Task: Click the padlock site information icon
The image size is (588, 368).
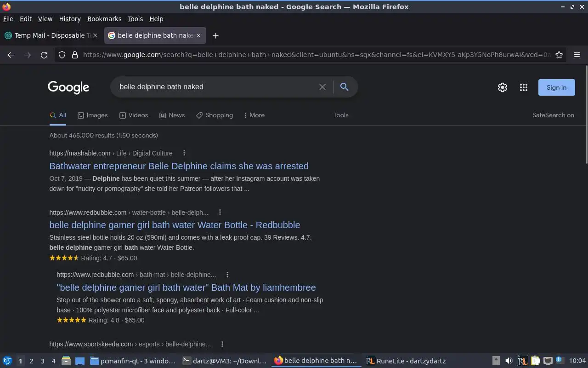Action: pos(74,55)
